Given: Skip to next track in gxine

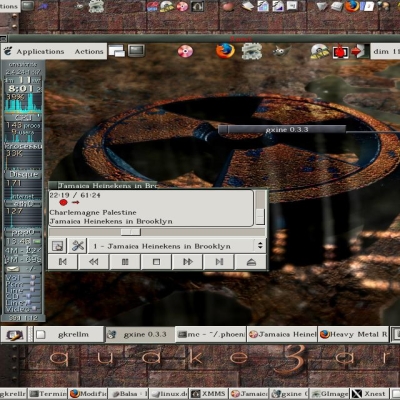Looking at the screenshot, I should [219, 262].
